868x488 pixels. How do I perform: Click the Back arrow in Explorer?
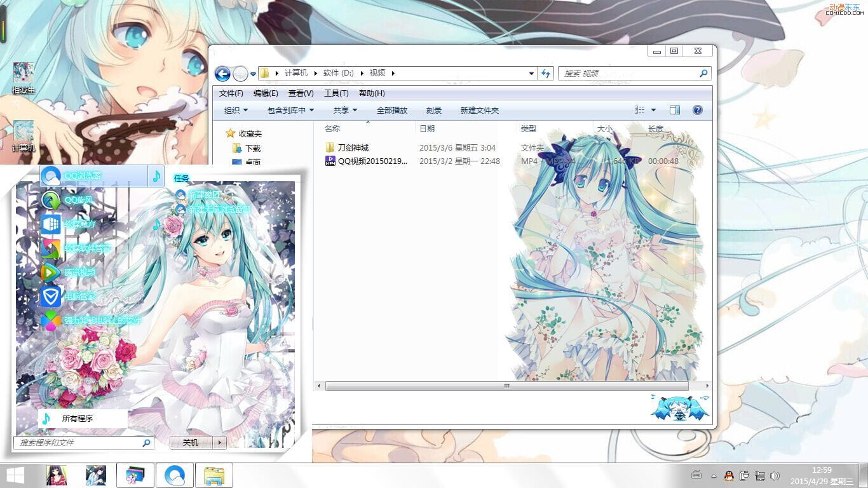coord(222,74)
